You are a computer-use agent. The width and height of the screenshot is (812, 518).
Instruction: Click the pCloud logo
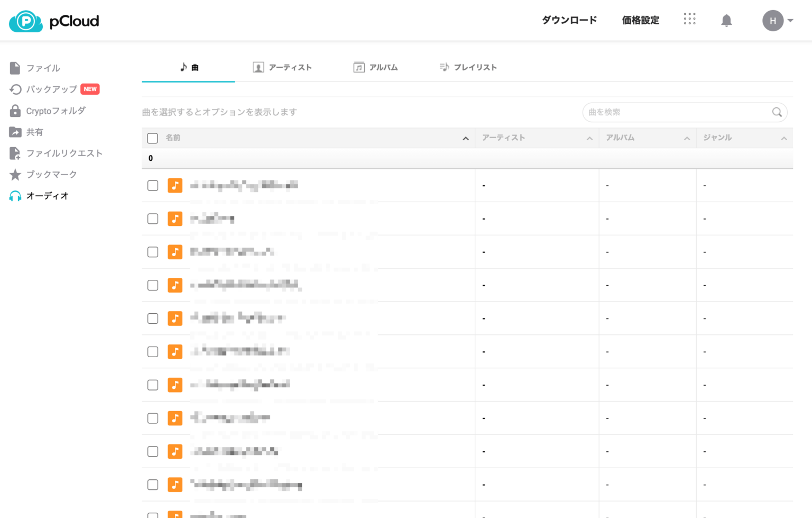53,21
